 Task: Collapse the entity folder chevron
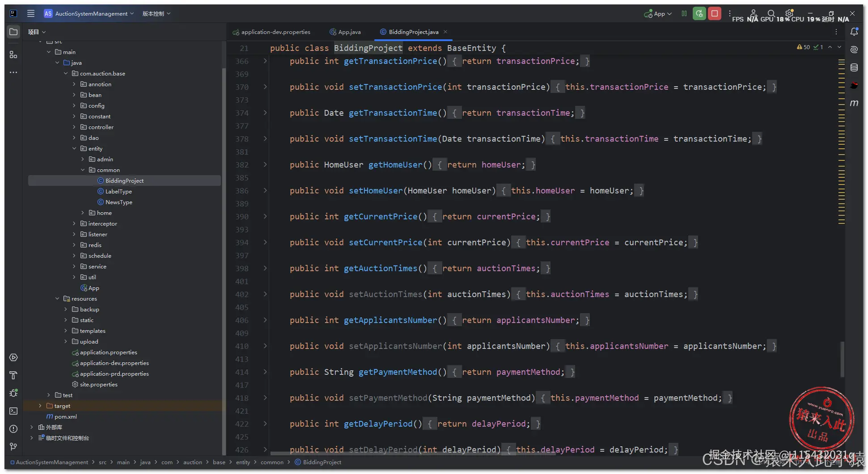74,148
